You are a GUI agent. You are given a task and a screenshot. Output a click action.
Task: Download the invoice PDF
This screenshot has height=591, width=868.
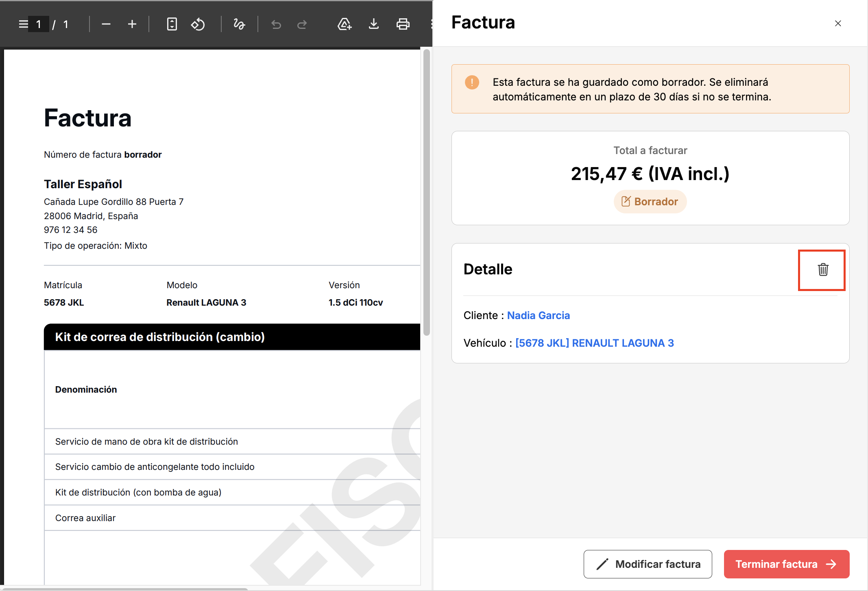pos(373,24)
